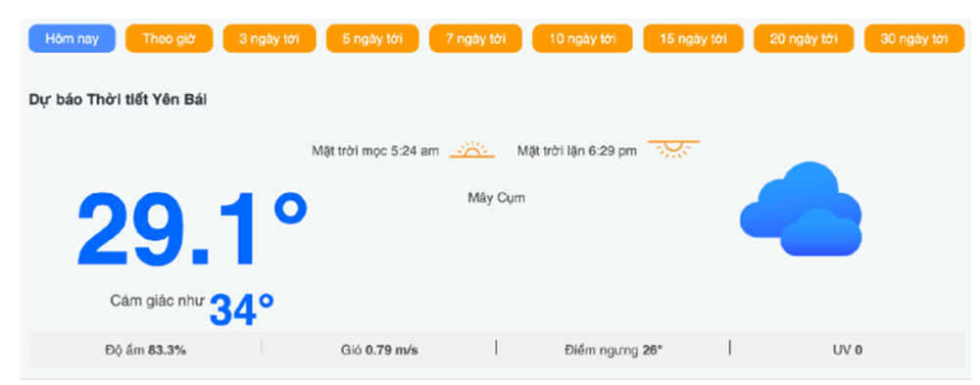Click the Mây Cụm condition label
This screenshot has width=980, height=385.
[497, 199]
